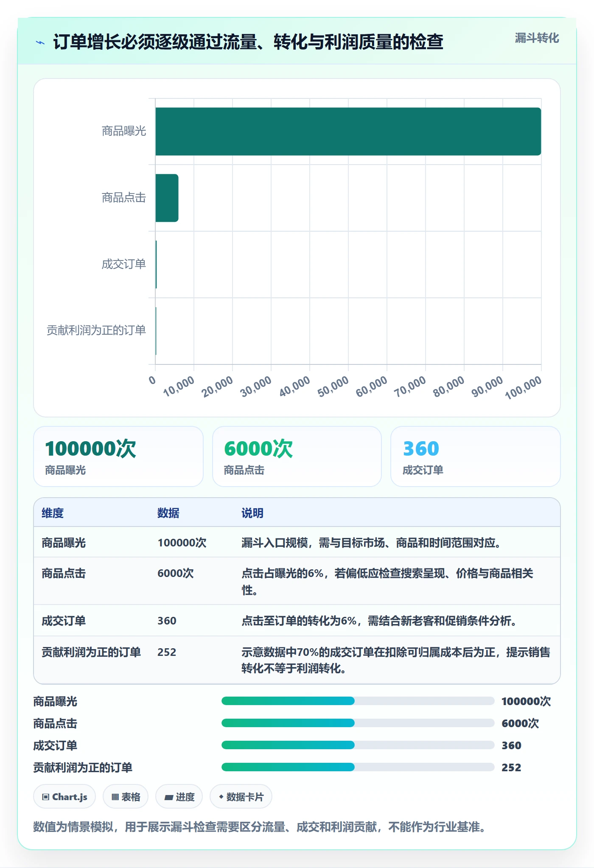Click the Chart.js chip
594x868 pixels.
click(64, 797)
